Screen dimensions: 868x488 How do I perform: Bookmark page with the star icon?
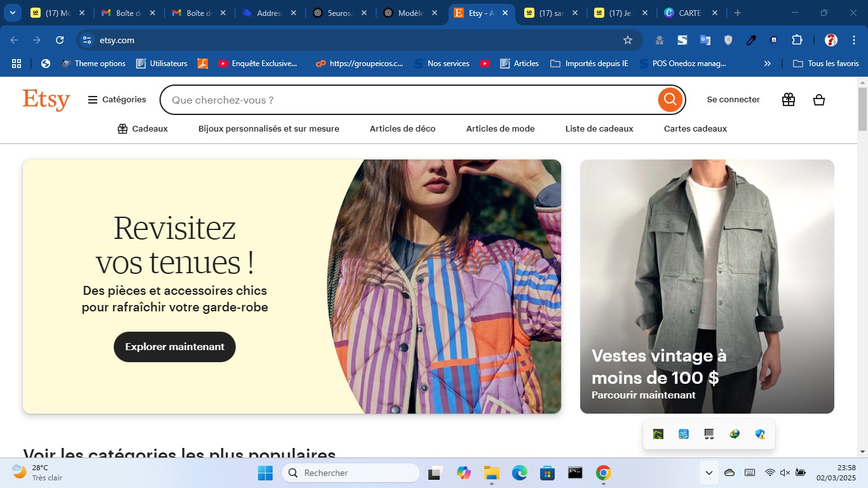click(628, 40)
